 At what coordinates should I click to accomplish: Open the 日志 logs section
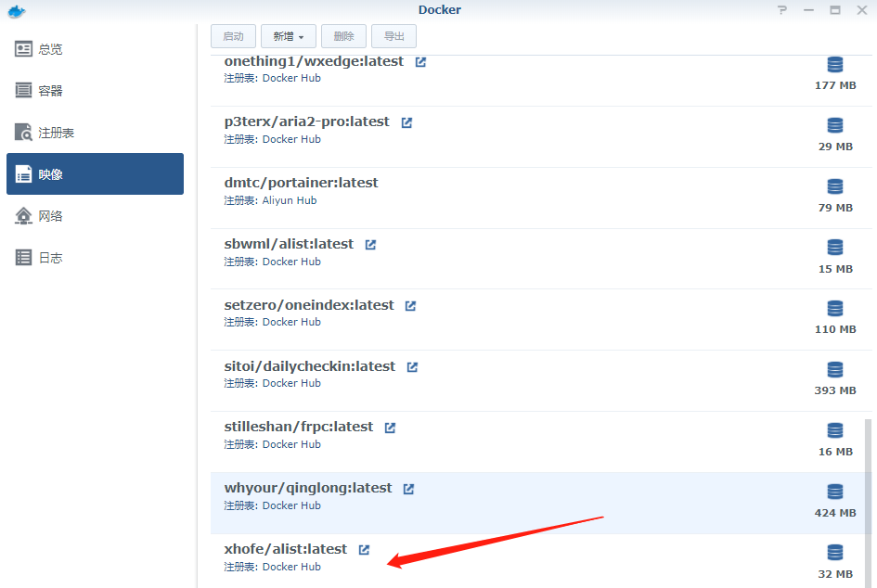tap(95, 258)
